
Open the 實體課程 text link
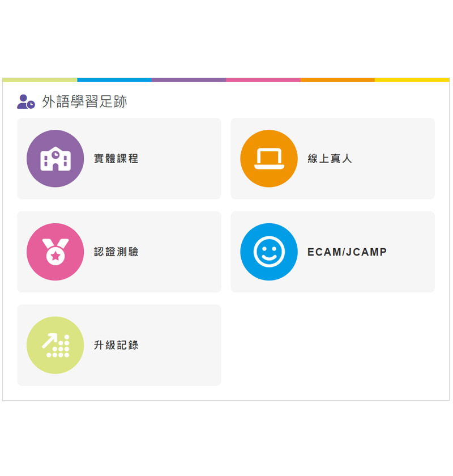pyautogui.click(x=116, y=159)
